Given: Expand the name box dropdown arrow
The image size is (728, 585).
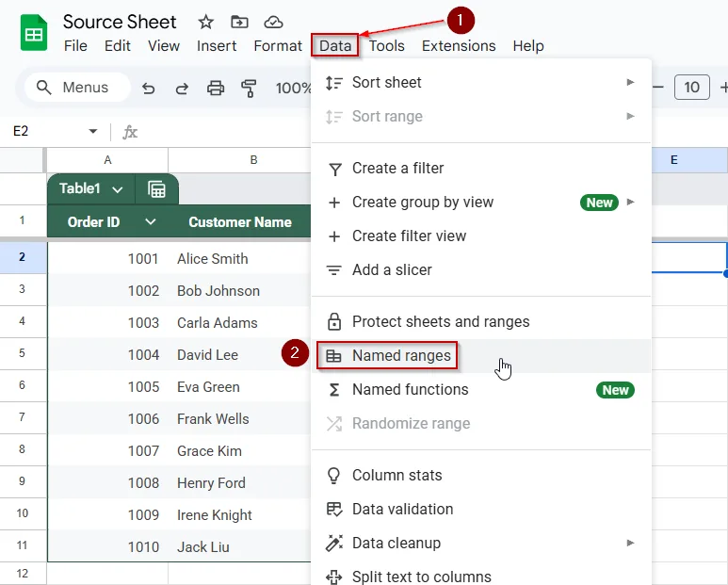Looking at the screenshot, I should [93, 131].
